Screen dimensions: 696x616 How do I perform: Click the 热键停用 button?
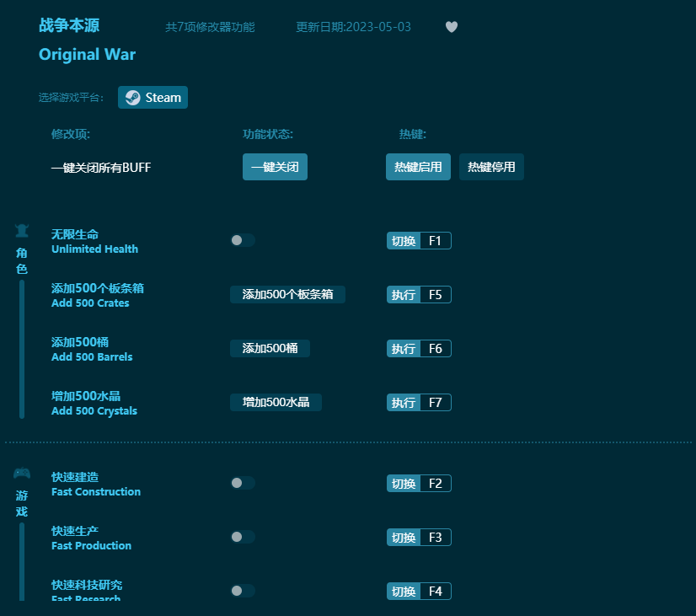491,167
